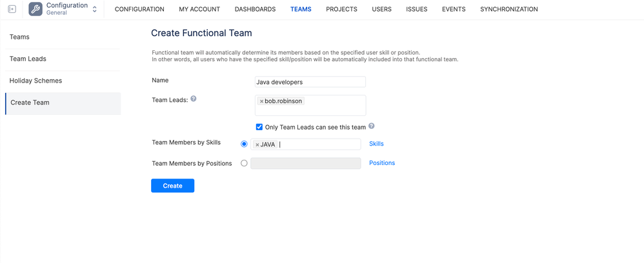Toggle Only Team Leads can see this team

(259, 127)
